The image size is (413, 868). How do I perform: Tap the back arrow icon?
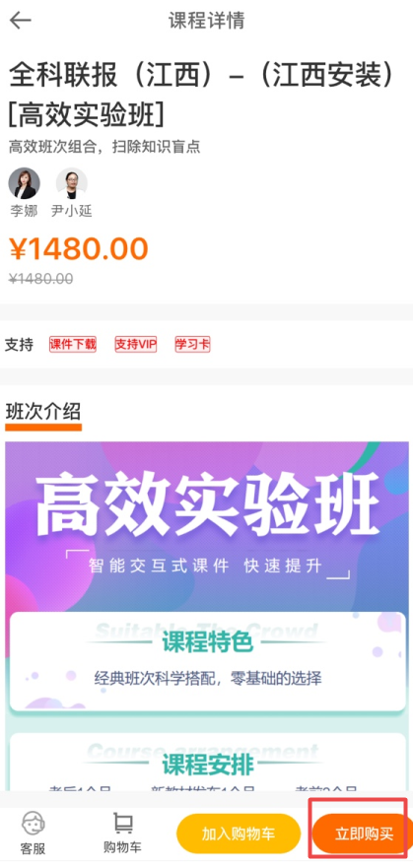tap(21, 21)
